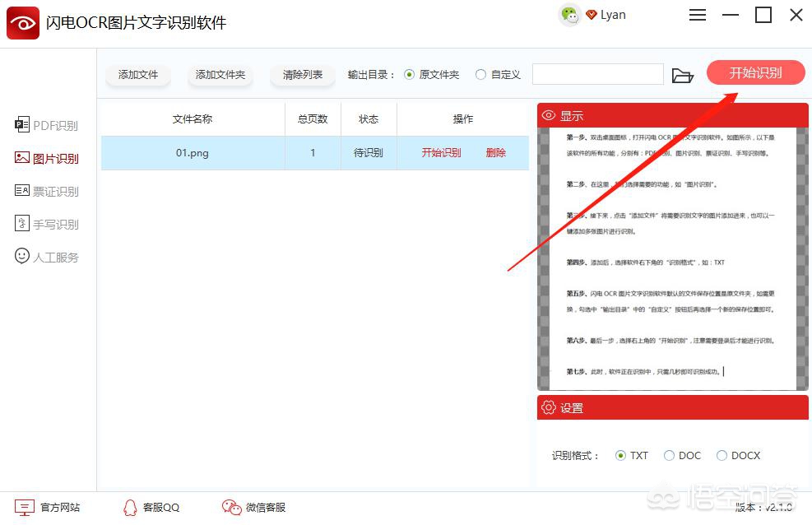Open the hamburger menu top right
The image size is (812, 525).
(x=698, y=14)
